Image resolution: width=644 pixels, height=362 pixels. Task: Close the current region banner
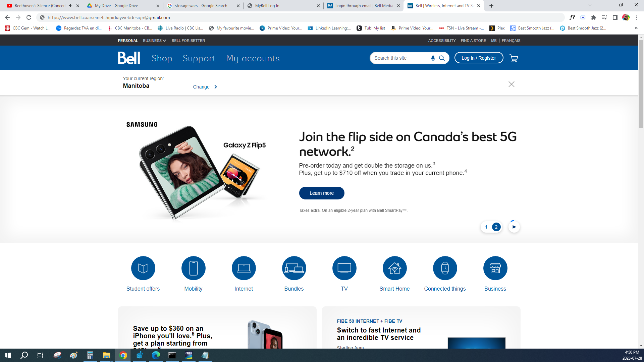pos(511,84)
